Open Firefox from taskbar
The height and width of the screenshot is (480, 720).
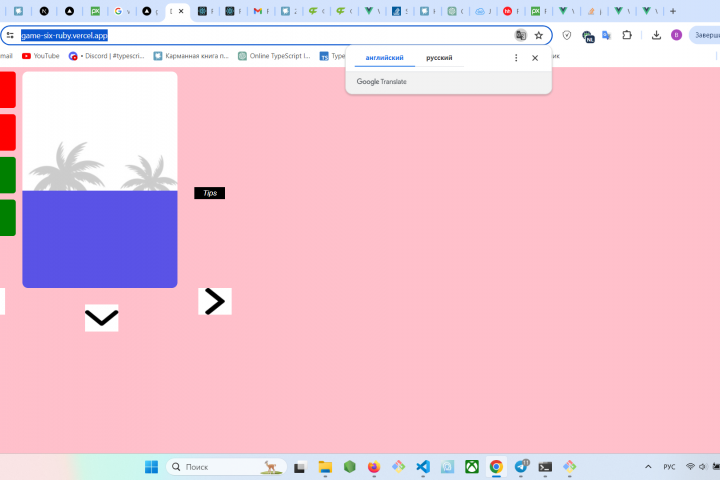(374, 467)
